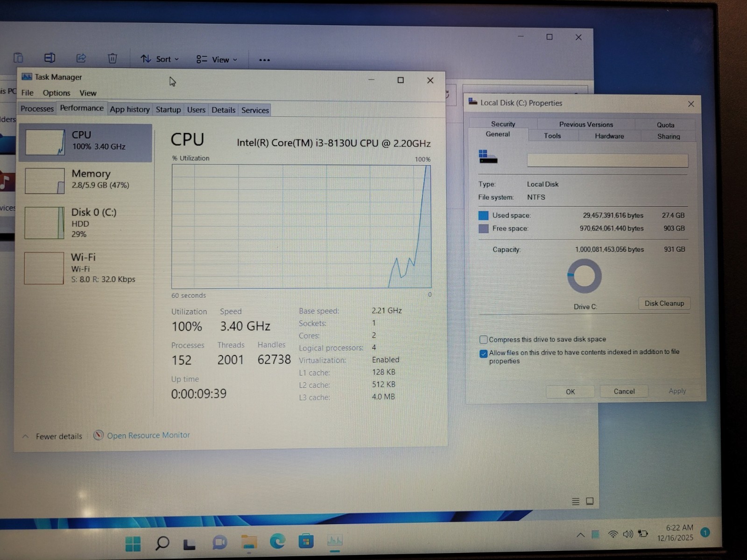747x560 pixels.
Task: Open the Hardware tab in Properties
Action: pyautogui.click(x=609, y=136)
